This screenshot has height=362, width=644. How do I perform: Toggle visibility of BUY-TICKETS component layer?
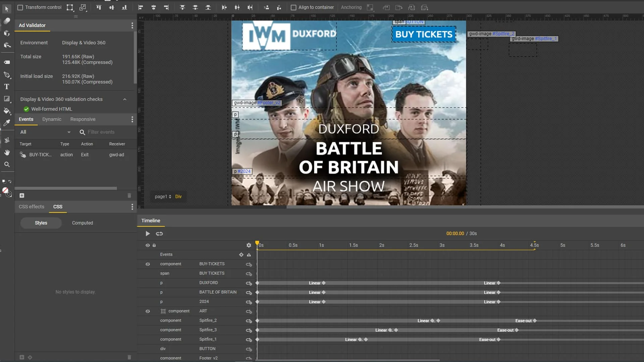(x=148, y=264)
